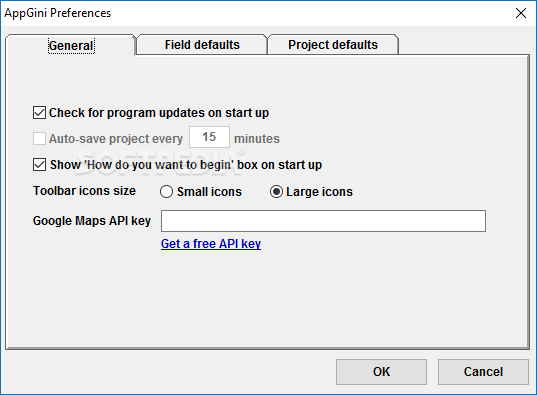Click into the Google Maps API key field
The width and height of the screenshot is (537, 395).
[323, 221]
